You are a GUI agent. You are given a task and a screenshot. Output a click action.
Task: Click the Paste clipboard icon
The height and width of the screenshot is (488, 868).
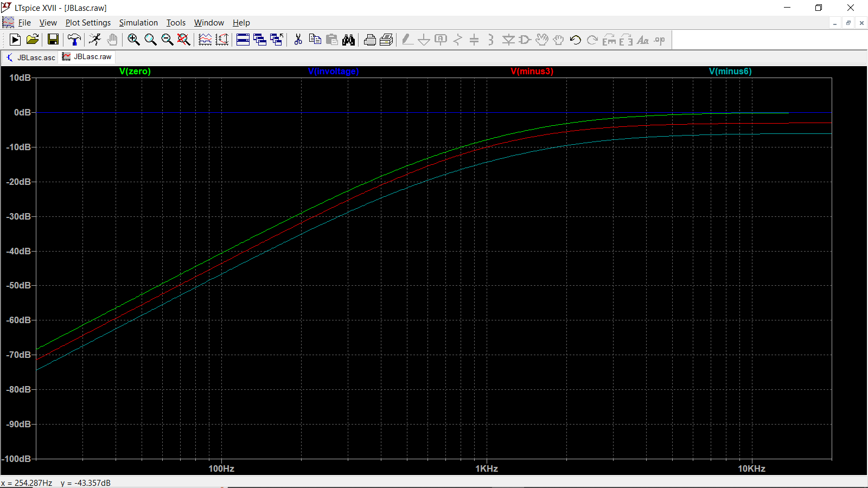[331, 40]
